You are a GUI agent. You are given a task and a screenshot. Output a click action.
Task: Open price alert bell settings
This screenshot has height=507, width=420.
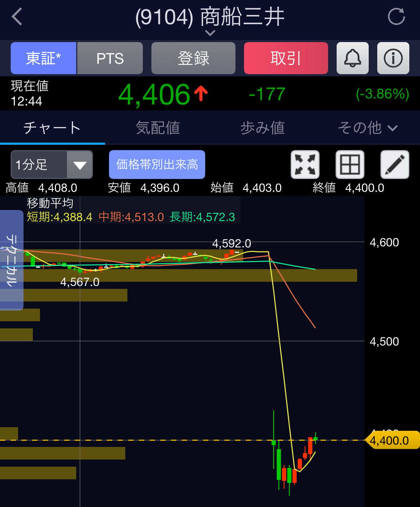(x=352, y=58)
